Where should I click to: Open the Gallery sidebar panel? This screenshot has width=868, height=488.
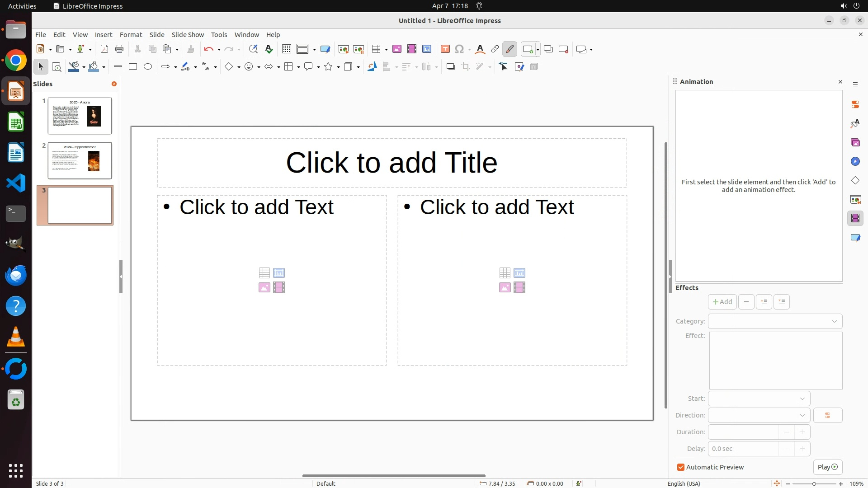tap(855, 143)
